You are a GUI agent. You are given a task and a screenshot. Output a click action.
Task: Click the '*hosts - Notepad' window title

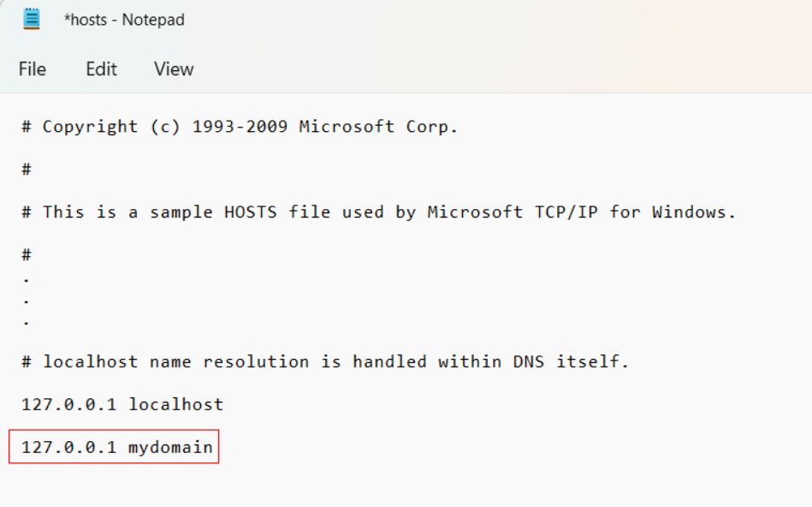(x=124, y=20)
